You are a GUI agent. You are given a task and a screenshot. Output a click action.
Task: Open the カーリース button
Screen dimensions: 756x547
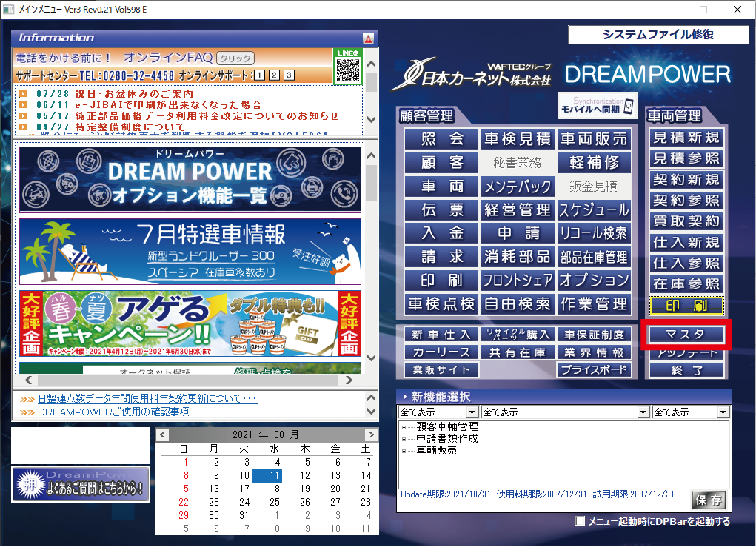[x=441, y=352]
